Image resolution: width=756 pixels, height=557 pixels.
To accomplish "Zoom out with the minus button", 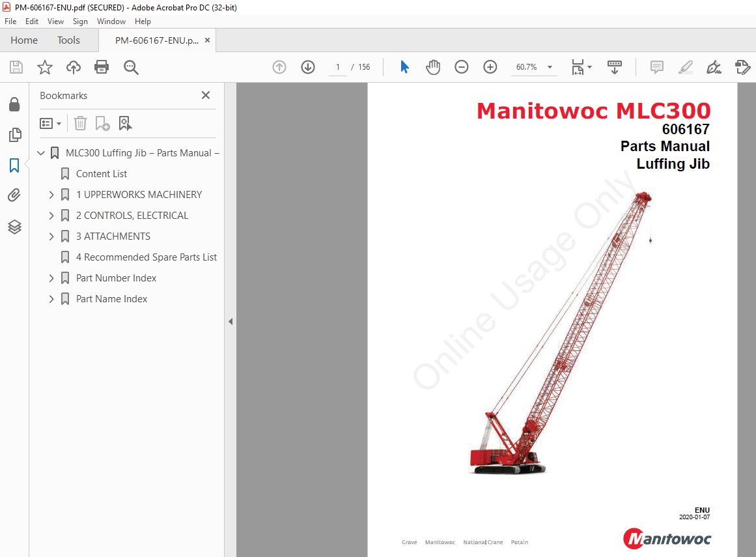I will coord(462,67).
